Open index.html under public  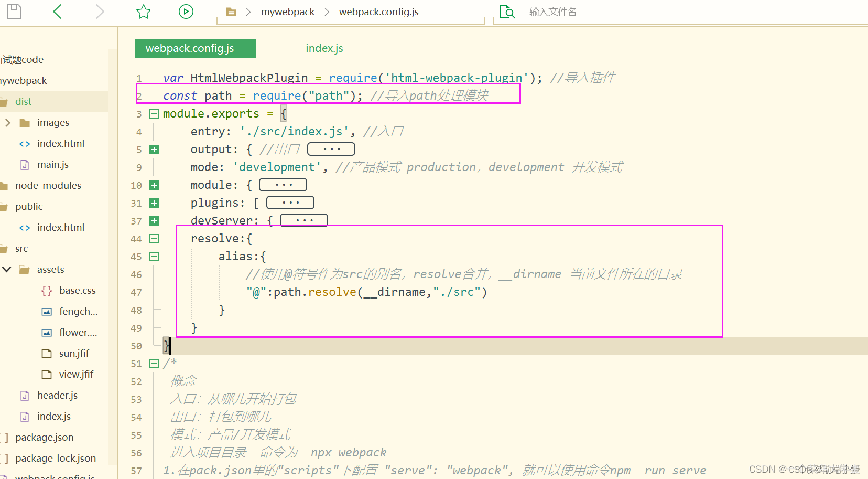click(61, 227)
